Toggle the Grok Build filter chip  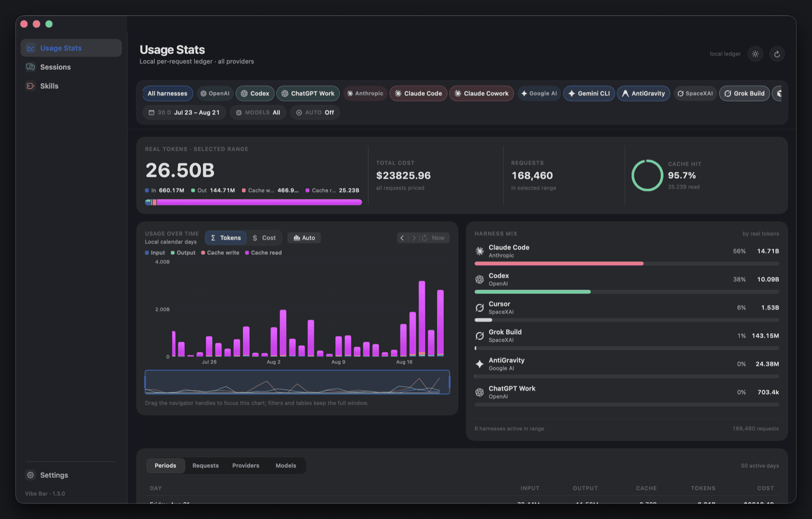pyautogui.click(x=745, y=93)
